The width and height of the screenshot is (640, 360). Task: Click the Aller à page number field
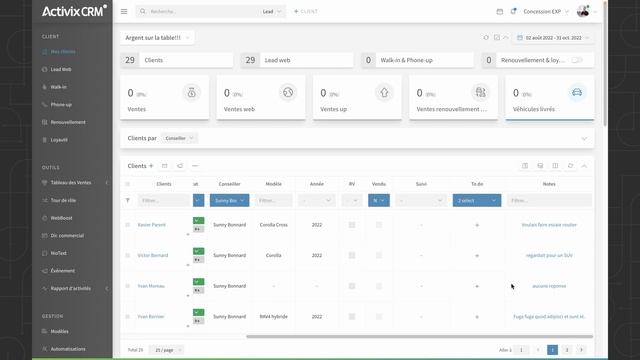click(x=521, y=350)
